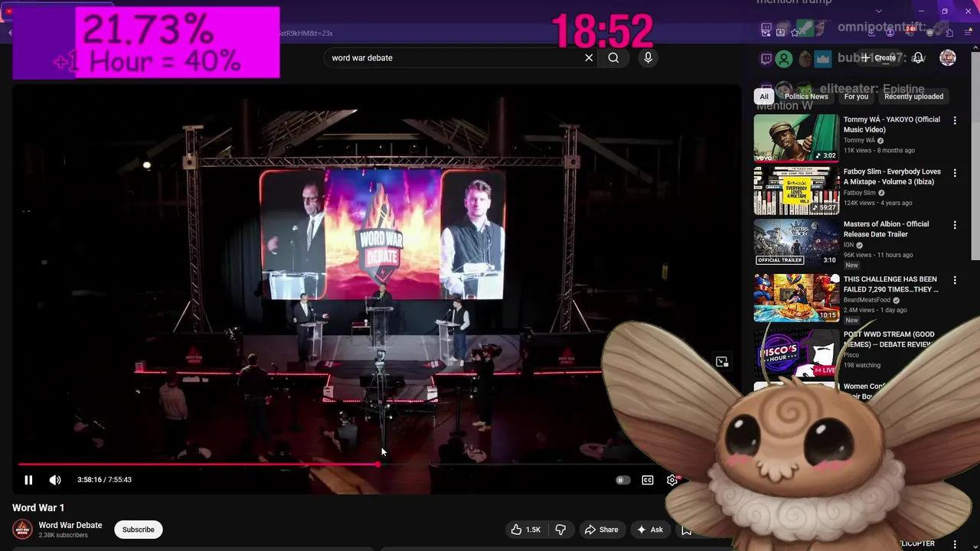Open the browser tab list chevron
The height and width of the screenshot is (551, 980).
coord(878,11)
